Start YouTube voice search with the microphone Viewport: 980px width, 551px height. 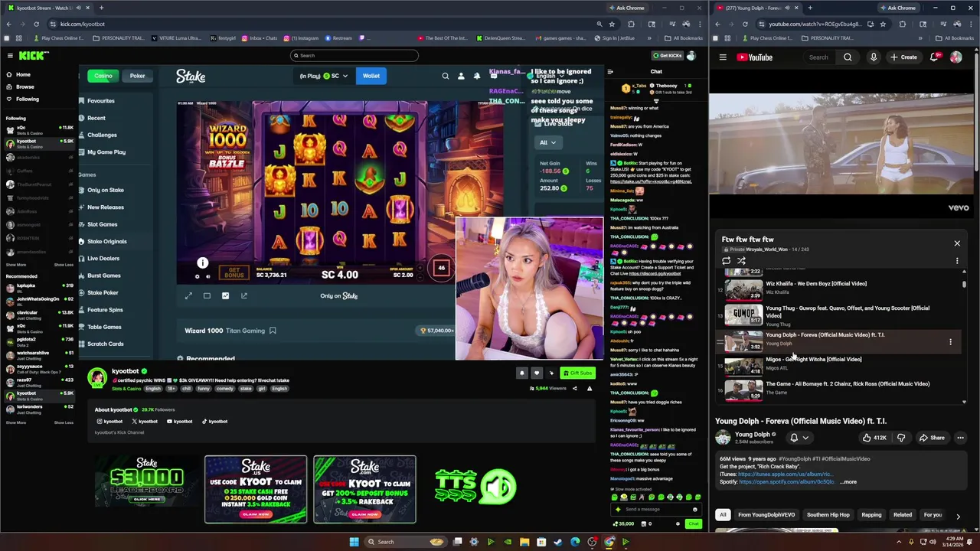874,57
